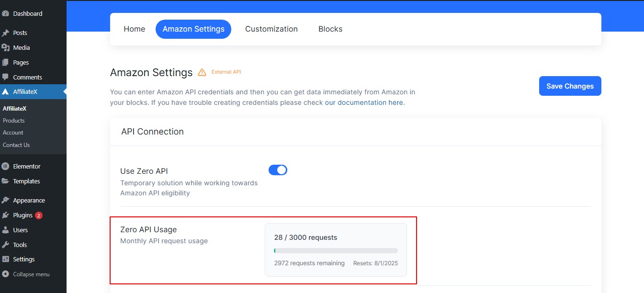Open the Dashboard icon

click(7, 13)
